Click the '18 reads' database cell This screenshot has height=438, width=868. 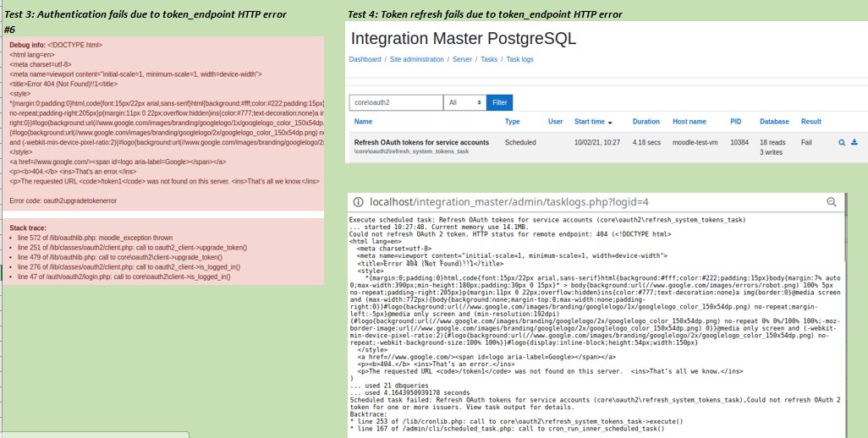(772, 142)
